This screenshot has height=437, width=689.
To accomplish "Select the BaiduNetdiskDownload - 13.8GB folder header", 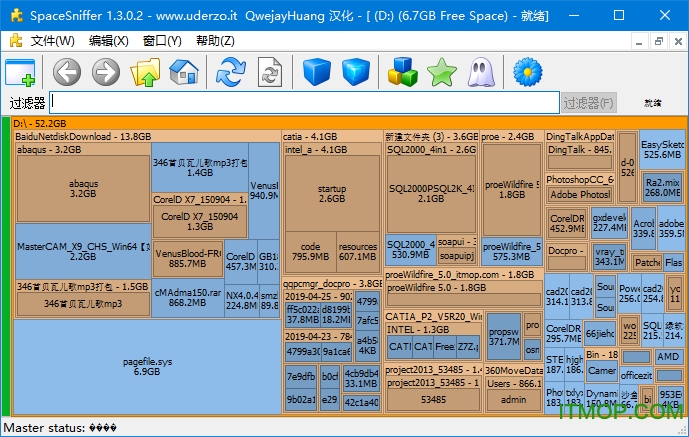I will pos(147,137).
